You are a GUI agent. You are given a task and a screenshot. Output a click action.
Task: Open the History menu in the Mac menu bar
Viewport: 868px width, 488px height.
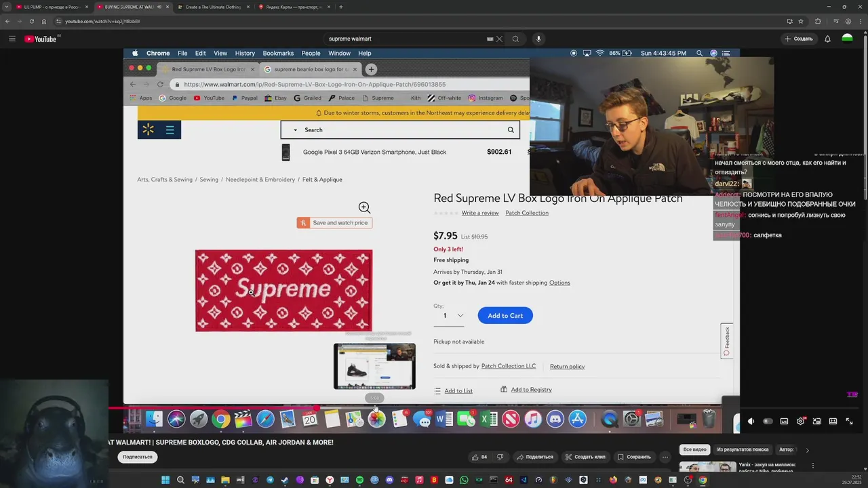[245, 53]
